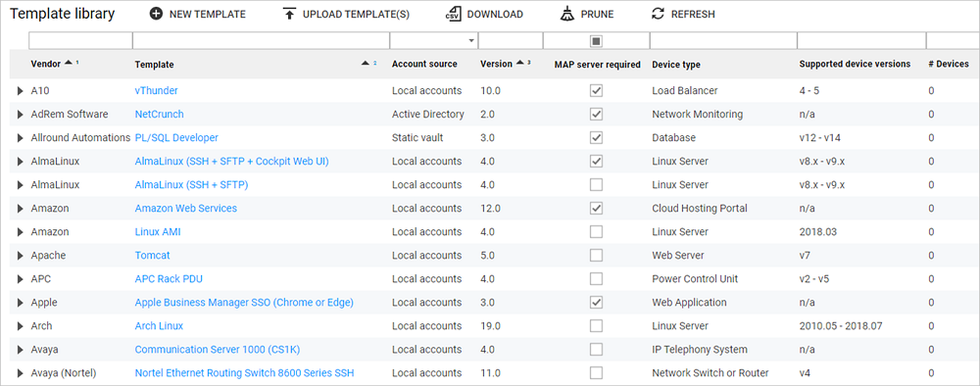Open Nortel Ethernet Routing Switch 8600 link
This screenshot has width=980, height=386.
coord(244,373)
